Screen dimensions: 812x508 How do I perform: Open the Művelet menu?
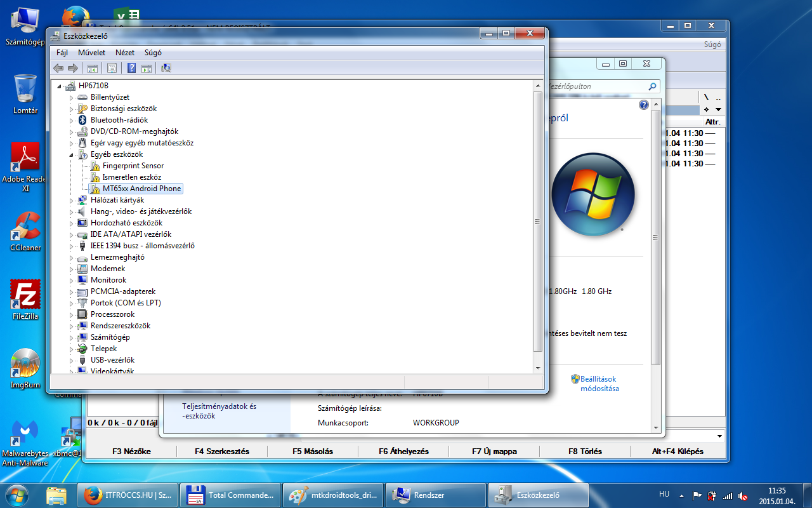coord(91,53)
